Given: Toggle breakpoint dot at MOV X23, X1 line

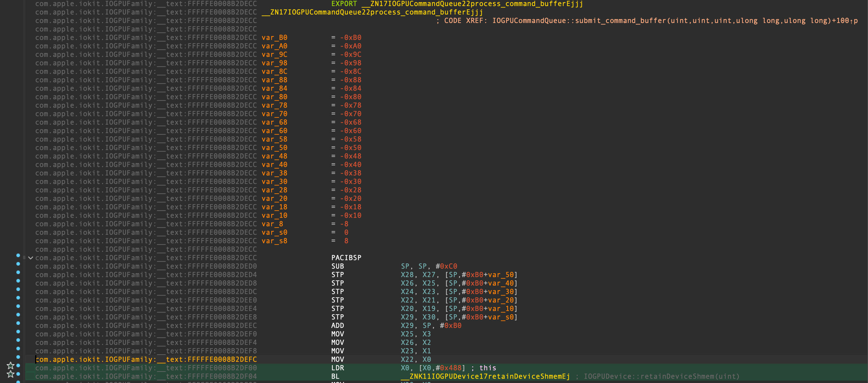Looking at the screenshot, I should coord(18,348).
